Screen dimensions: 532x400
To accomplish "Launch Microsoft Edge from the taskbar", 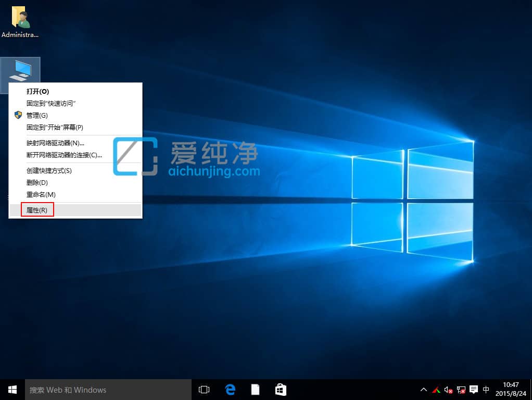I will 230,389.
